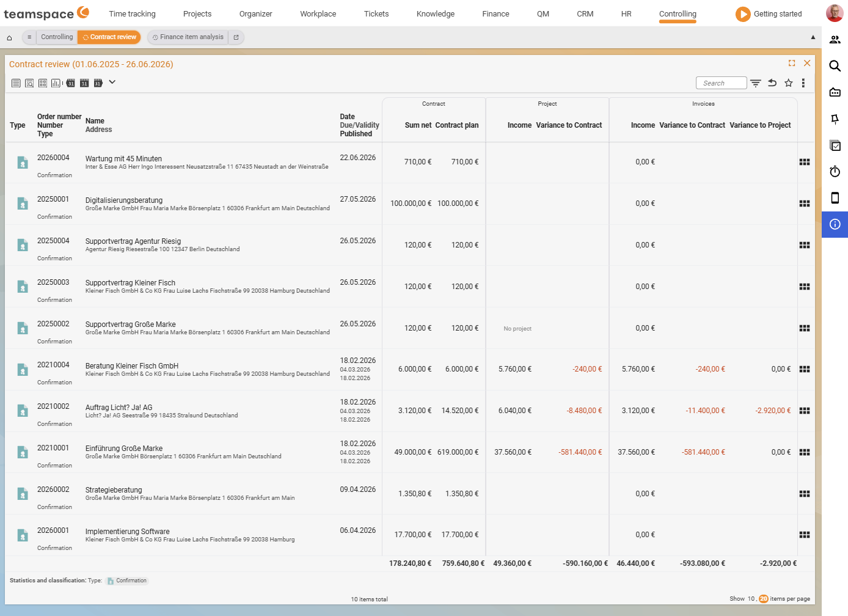
Task: Open the three-dot more options menu
Action: click(x=803, y=83)
